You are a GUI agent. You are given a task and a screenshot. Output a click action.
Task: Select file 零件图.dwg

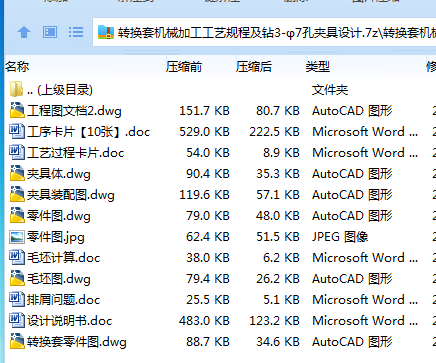(59, 216)
